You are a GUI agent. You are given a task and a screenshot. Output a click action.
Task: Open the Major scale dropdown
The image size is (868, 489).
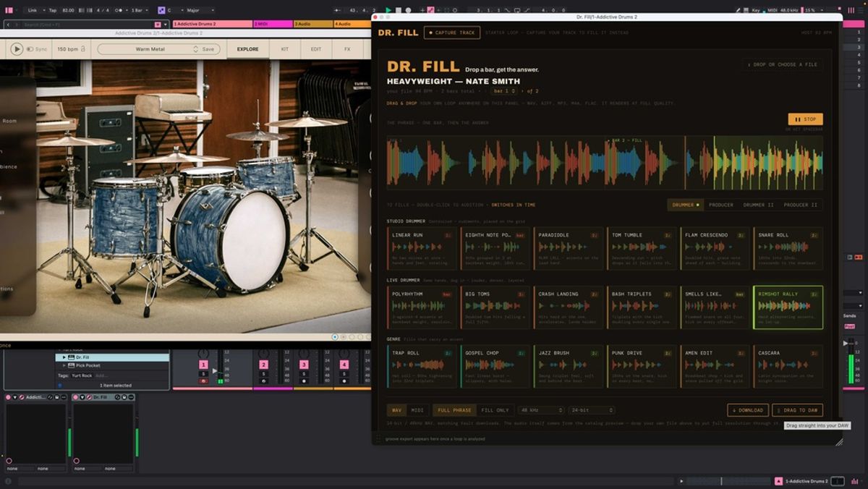[200, 10]
